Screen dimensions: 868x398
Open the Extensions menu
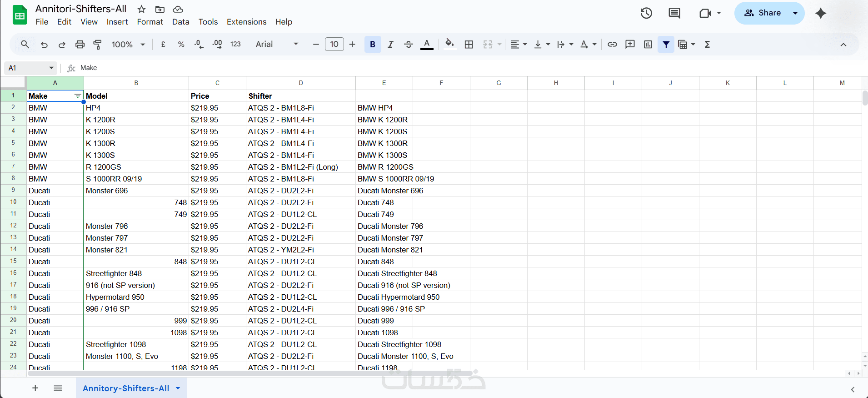point(246,22)
